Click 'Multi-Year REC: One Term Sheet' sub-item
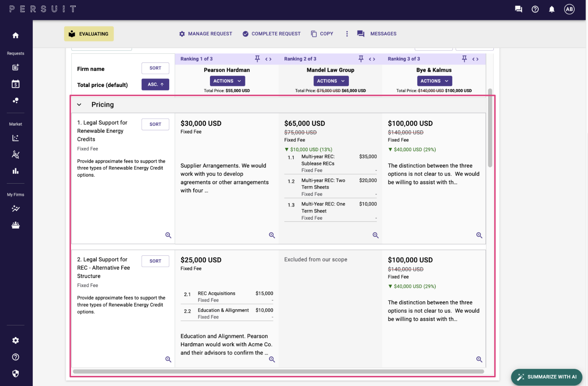The width and height of the screenshot is (588, 386). [330, 211]
